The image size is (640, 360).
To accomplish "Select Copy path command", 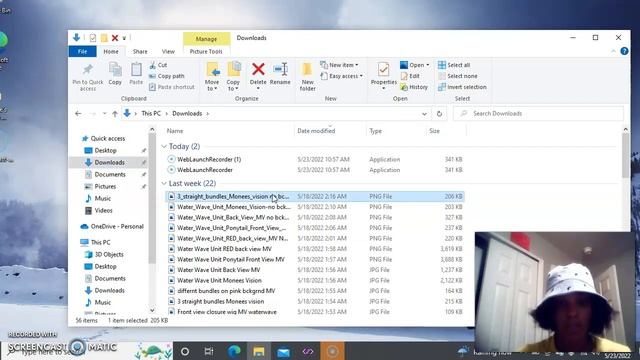I will [167, 76].
